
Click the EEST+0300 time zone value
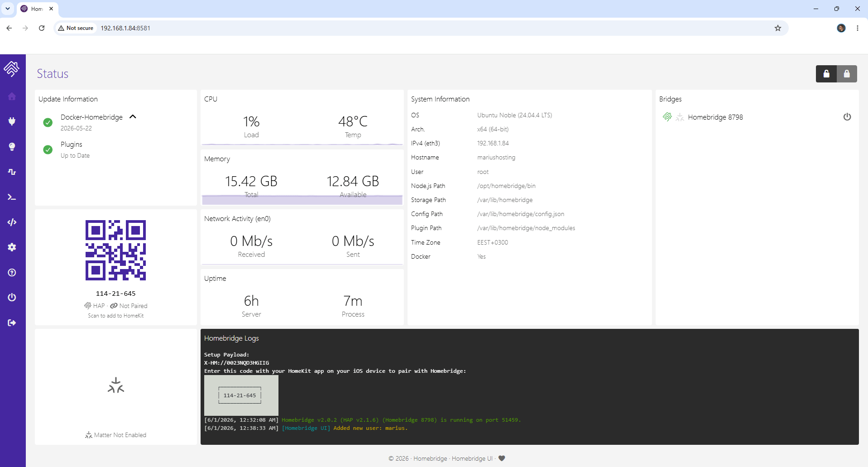click(493, 243)
